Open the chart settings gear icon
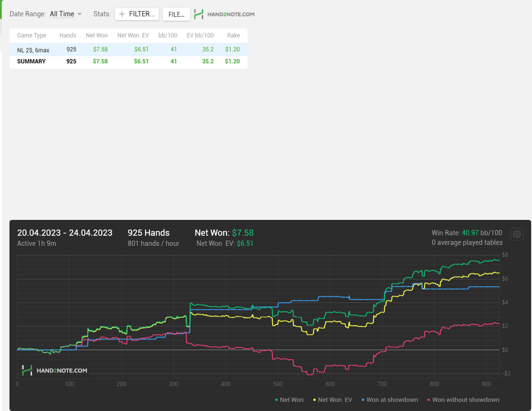Image resolution: width=532 pixels, height=411 pixels. (517, 234)
